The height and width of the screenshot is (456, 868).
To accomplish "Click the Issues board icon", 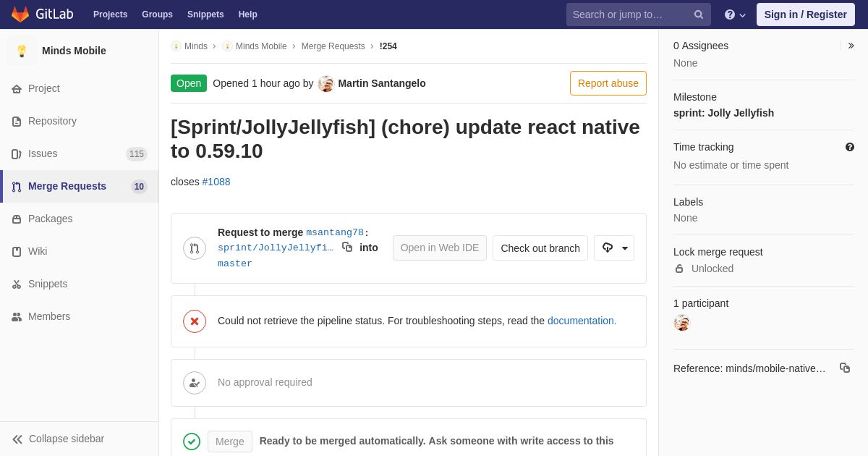I will (17, 154).
